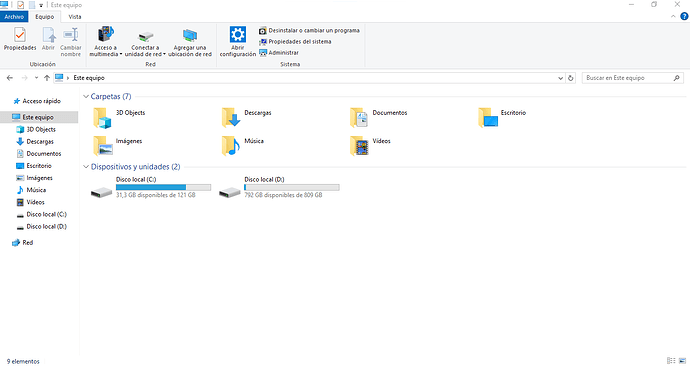Select the Disco local (C:) drive icon
The image size is (690, 367).
pyautogui.click(x=102, y=192)
